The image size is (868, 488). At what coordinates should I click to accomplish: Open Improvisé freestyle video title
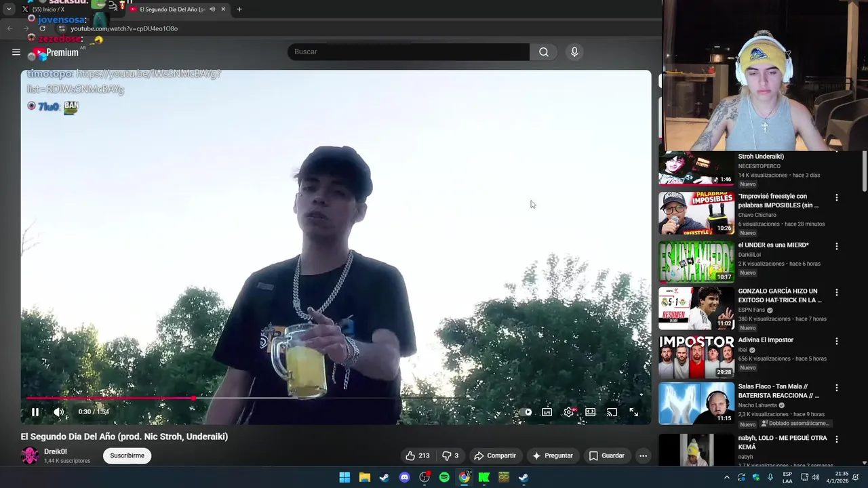[778, 201]
